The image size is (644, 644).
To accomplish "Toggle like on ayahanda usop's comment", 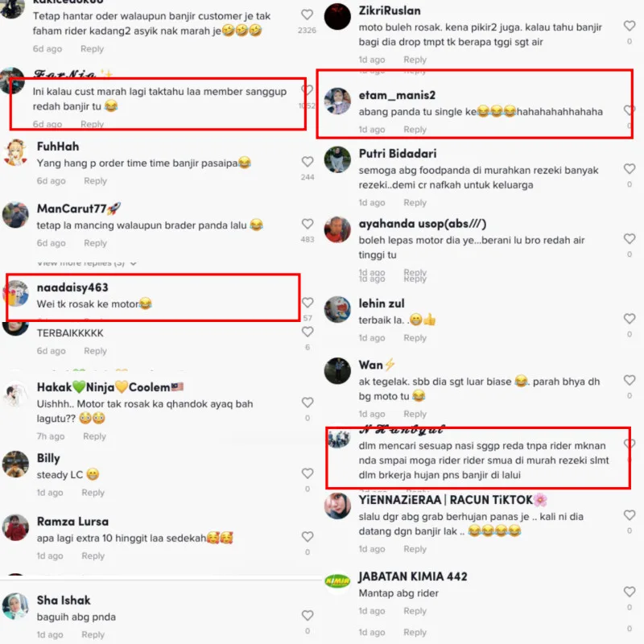I will coord(630,239).
